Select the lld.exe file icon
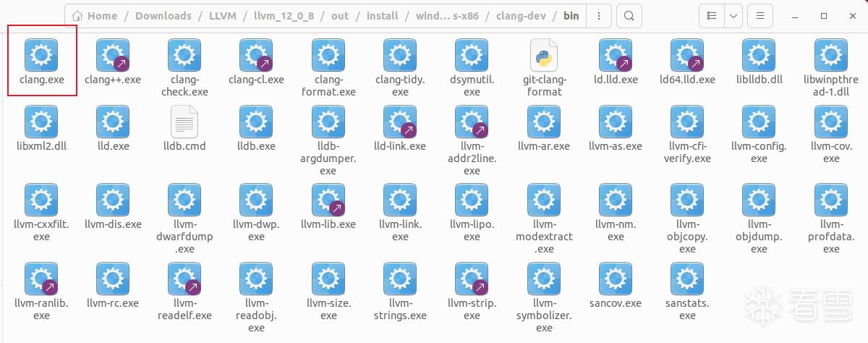The width and height of the screenshot is (868, 343). (112, 122)
